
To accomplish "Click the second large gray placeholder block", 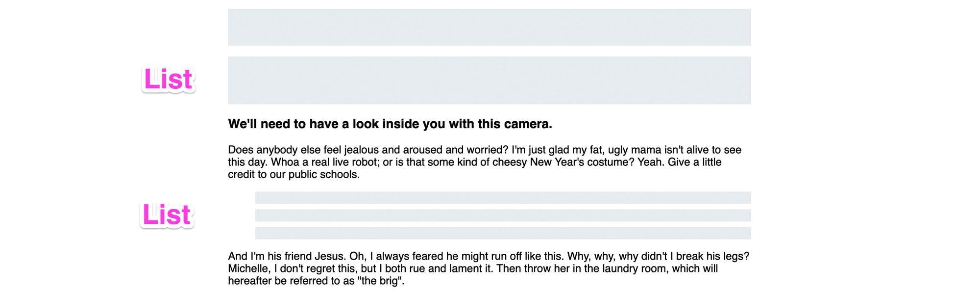I will (x=489, y=80).
